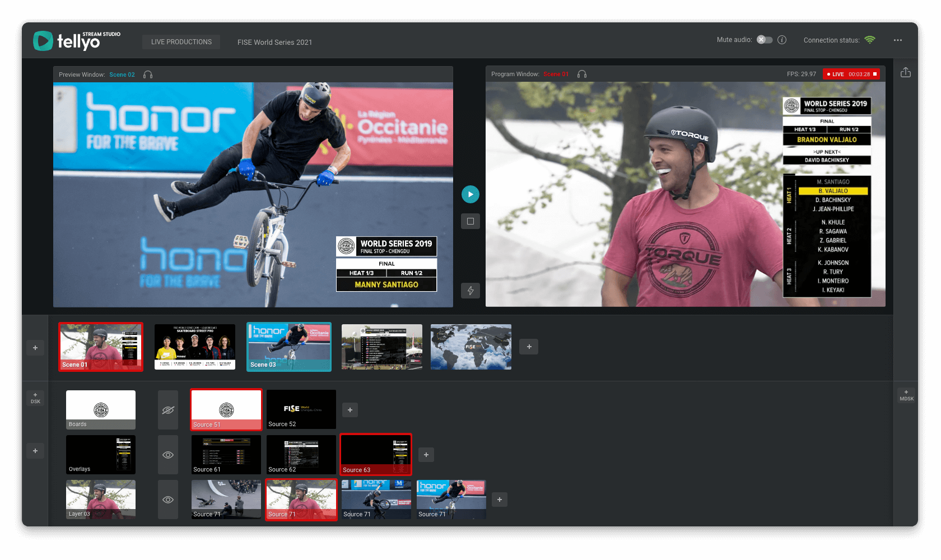Check the connection status wifi icon
The height and width of the screenshot is (560, 941).
[x=870, y=40]
